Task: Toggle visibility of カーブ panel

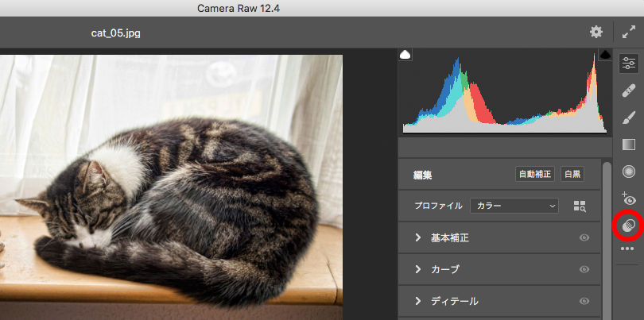Action: [584, 269]
